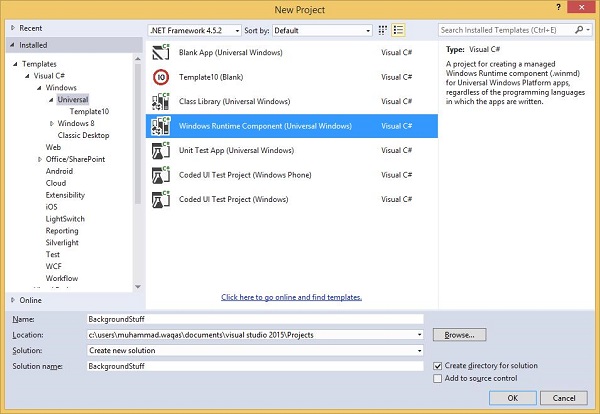Viewport: 600px width, 414px height.
Task: Pick the Unit Test App icon
Action: pyautogui.click(x=161, y=150)
